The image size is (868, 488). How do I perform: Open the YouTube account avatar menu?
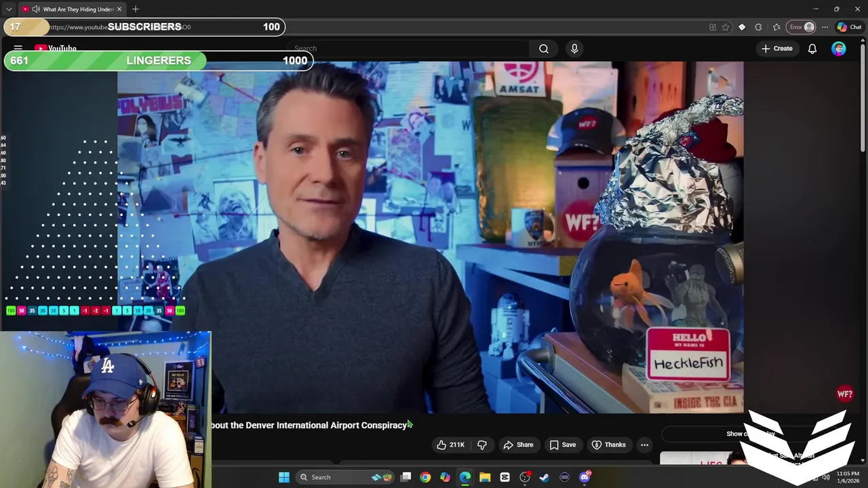click(x=839, y=49)
